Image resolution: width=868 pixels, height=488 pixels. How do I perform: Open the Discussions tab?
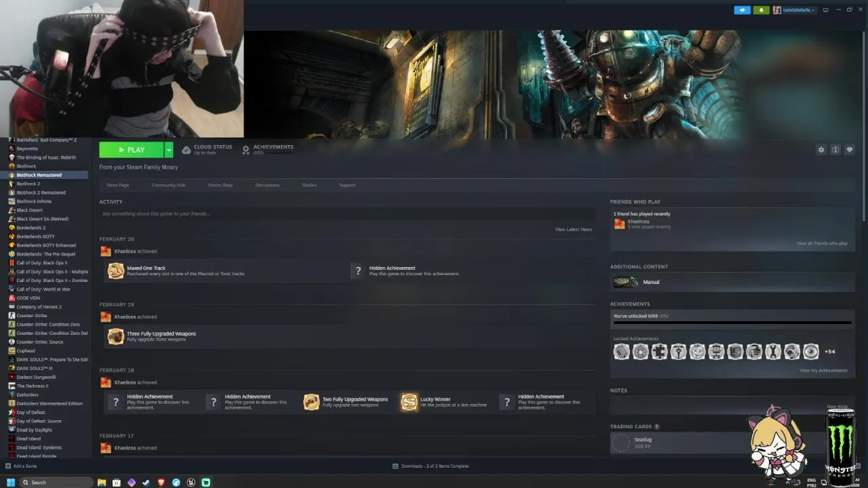267,185
